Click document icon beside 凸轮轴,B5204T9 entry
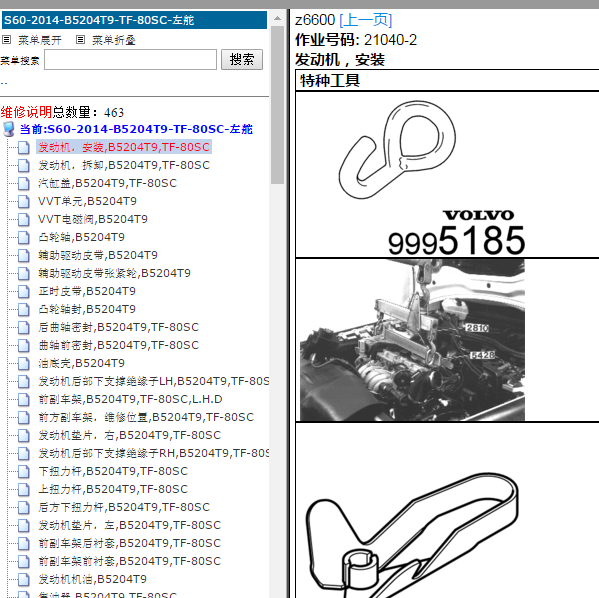The width and height of the screenshot is (599, 598). (24, 237)
